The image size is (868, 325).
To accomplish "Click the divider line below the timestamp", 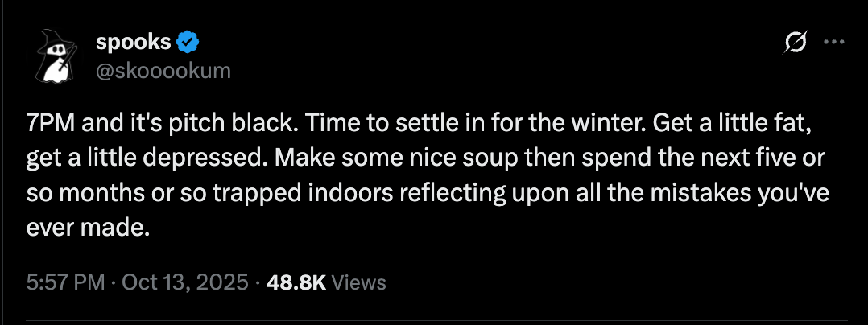I will 434,319.
